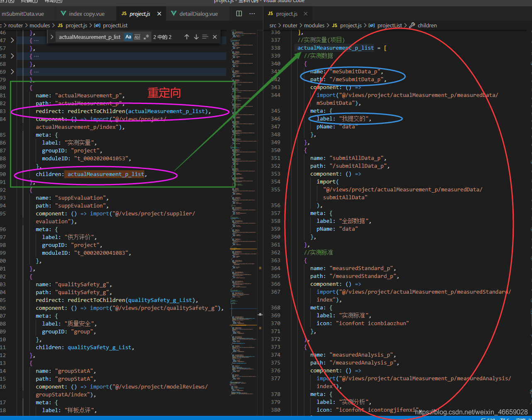Click line number 350 in right editor

click(275, 150)
